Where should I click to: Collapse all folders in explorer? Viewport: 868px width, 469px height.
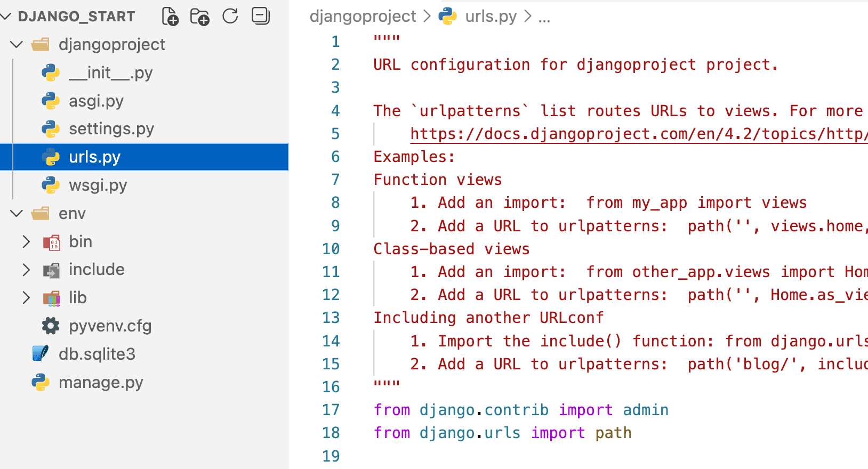click(x=261, y=16)
